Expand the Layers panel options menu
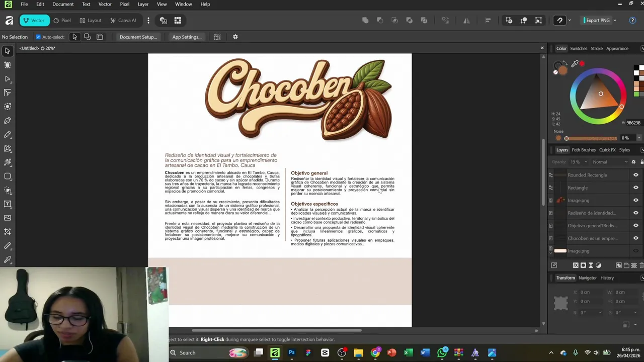Viewport: 644px width, 362px height. point(642,150)
